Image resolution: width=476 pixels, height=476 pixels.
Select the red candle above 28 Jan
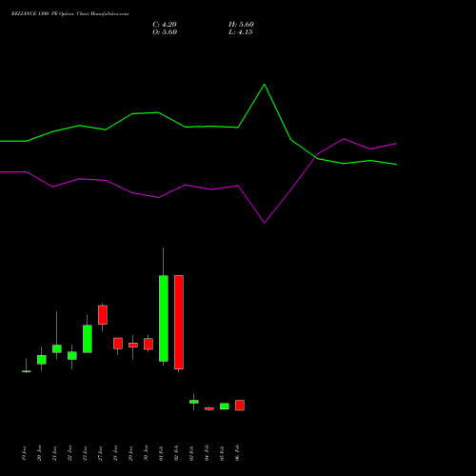118,344
